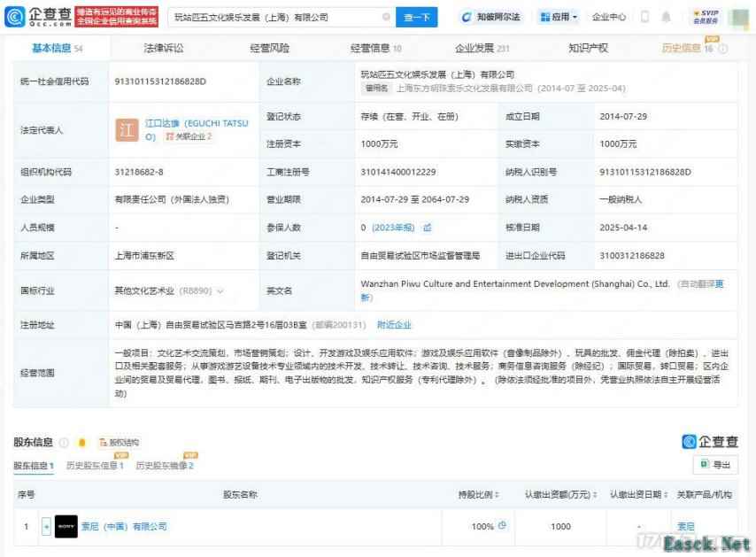This screenshot has height=557, width=756.
Task: Switch to the 法律诉讼 tab
Action: click(x=164, y=48)
